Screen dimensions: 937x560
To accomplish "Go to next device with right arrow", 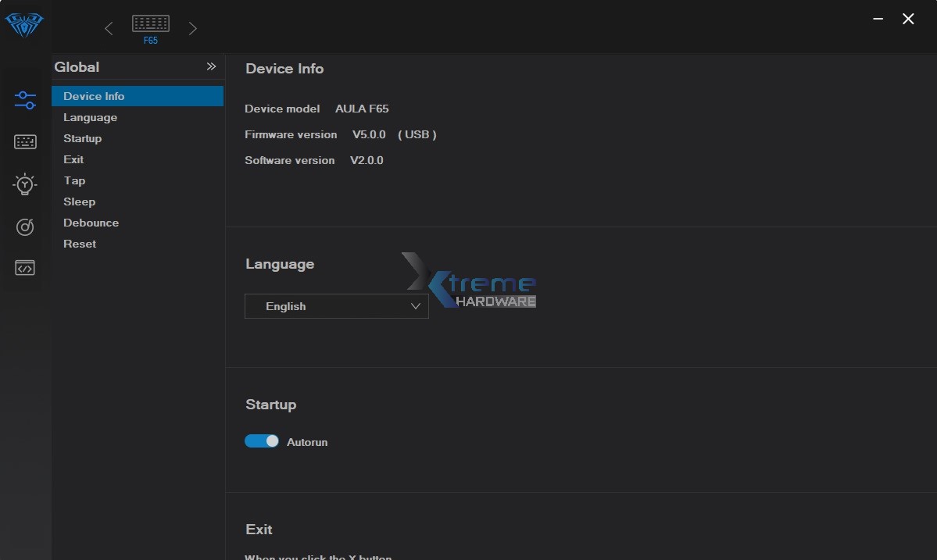I will click(x=192, y=29).
